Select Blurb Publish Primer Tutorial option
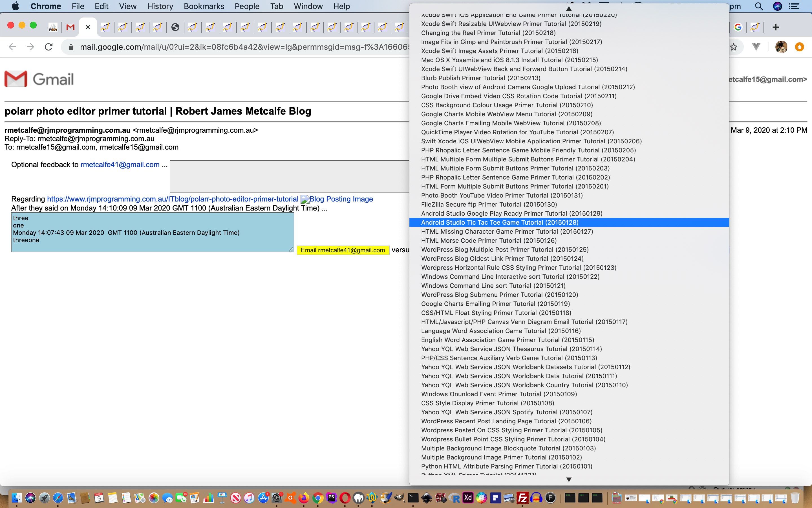 (x=569, y=78)
